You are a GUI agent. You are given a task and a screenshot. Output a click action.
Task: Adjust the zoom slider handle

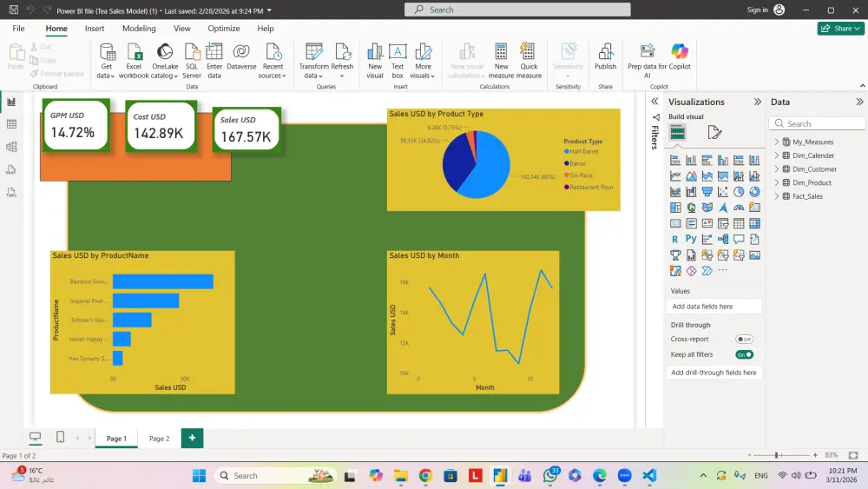click(777, 455)
